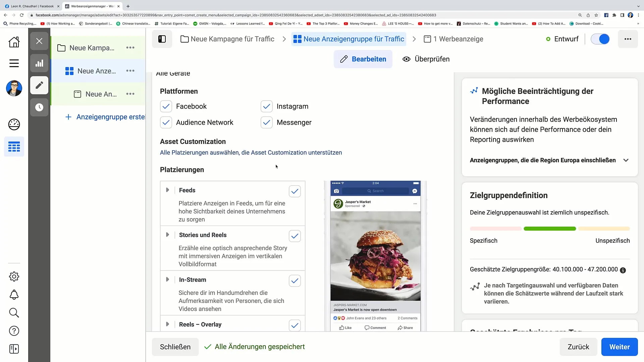Open the bar chart insights icon

coord(39,63)
